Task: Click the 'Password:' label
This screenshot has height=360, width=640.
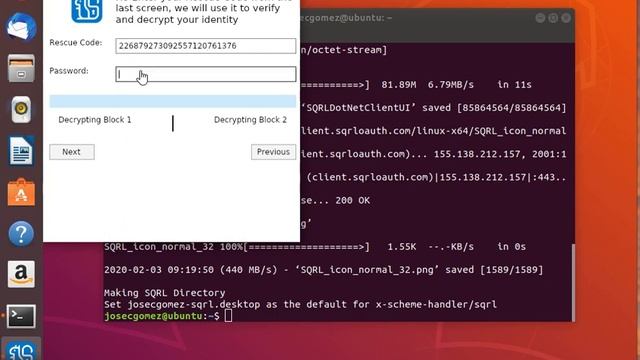Action: tap(69, 71)
